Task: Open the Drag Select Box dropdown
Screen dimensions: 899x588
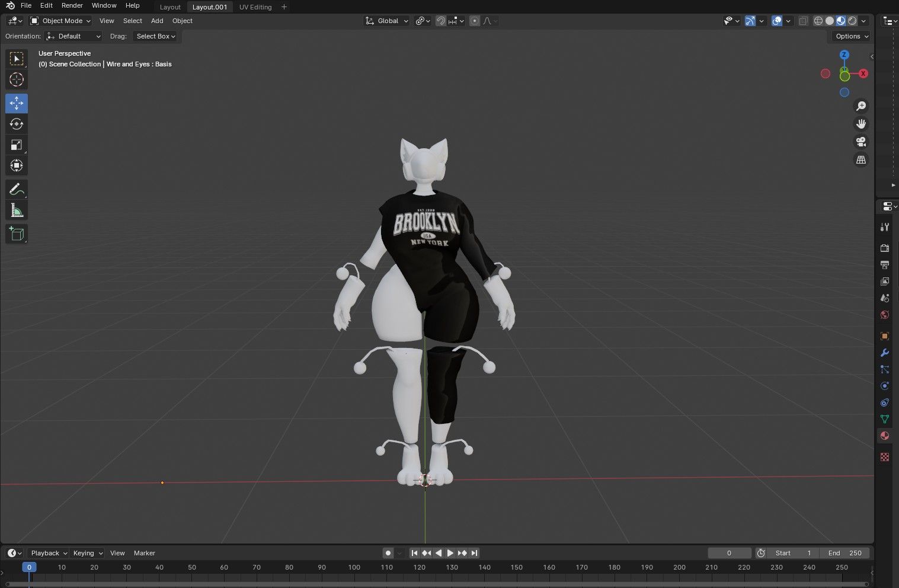Action: pos(155,36)
